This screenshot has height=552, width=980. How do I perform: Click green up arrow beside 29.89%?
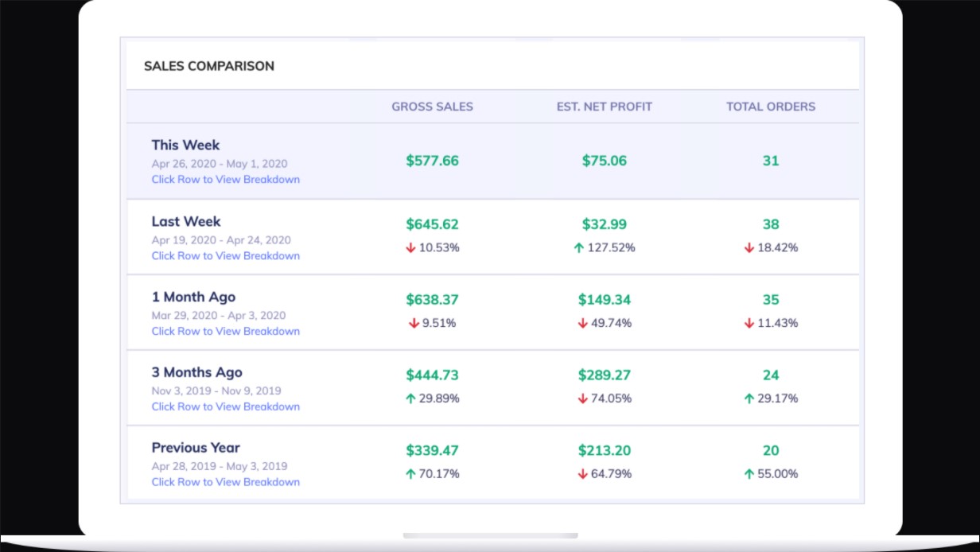(411, 398)
